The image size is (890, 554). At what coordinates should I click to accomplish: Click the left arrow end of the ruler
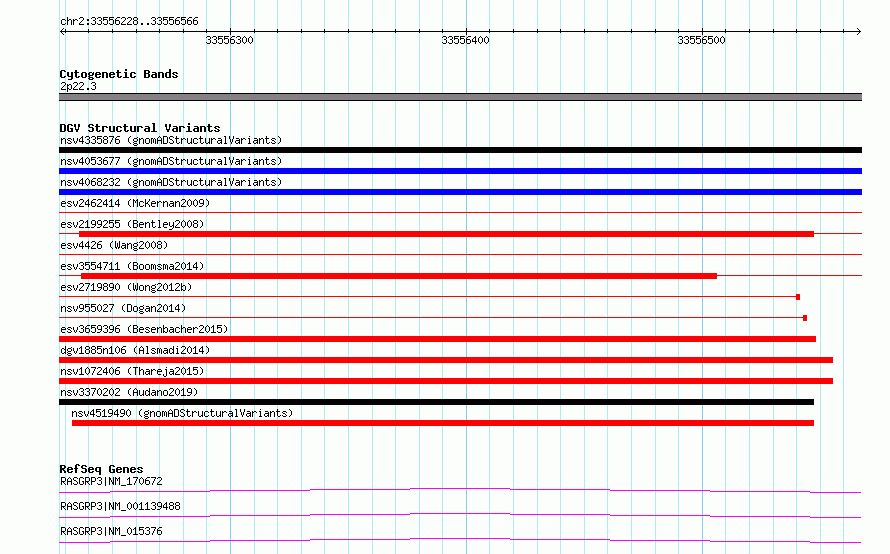point(62,31)
